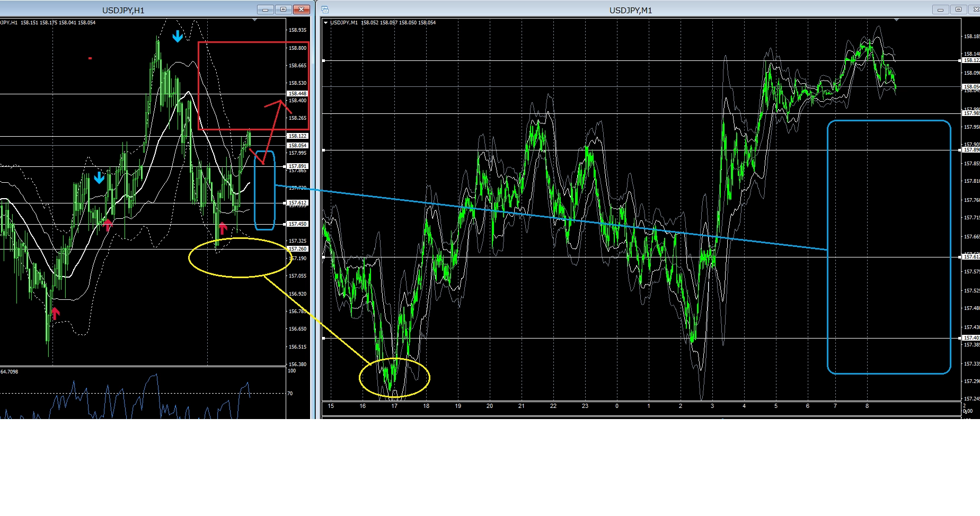The width and height of the screenshot is (980, 516).
Task: Expand the triangle beside USDJPY,M1 chart label
Action: pos(325,22)
